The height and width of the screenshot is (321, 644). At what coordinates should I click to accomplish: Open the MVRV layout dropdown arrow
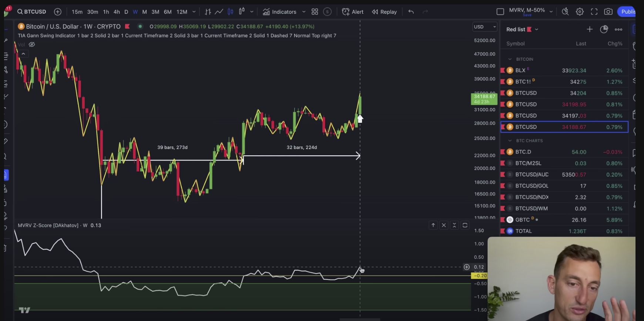pyautogui.click(x=551, y=12)
